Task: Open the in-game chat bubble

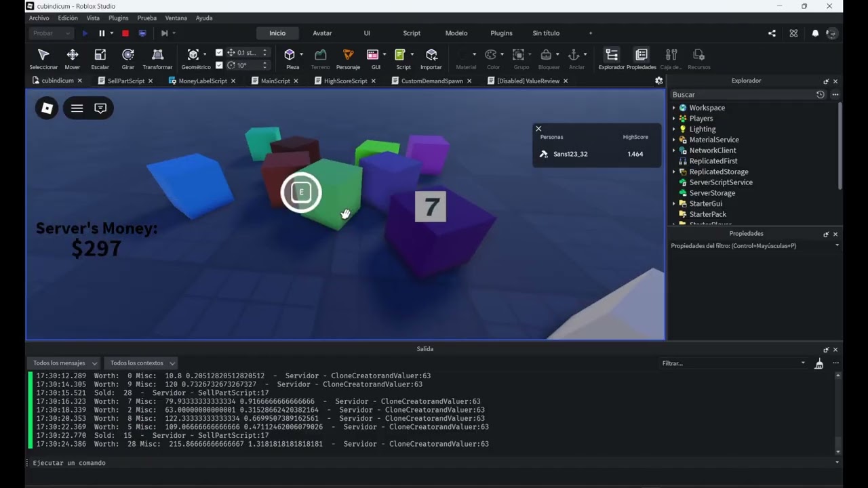Action: 100,108
